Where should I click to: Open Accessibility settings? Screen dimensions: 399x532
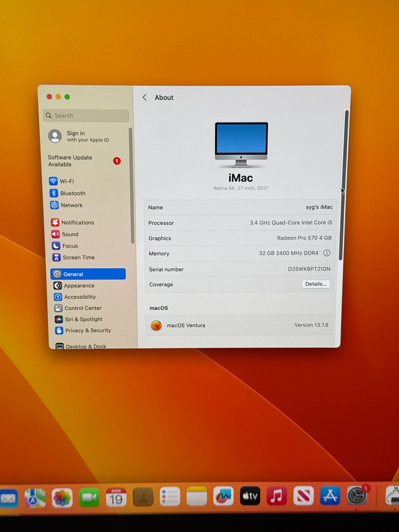click(75, 297)
